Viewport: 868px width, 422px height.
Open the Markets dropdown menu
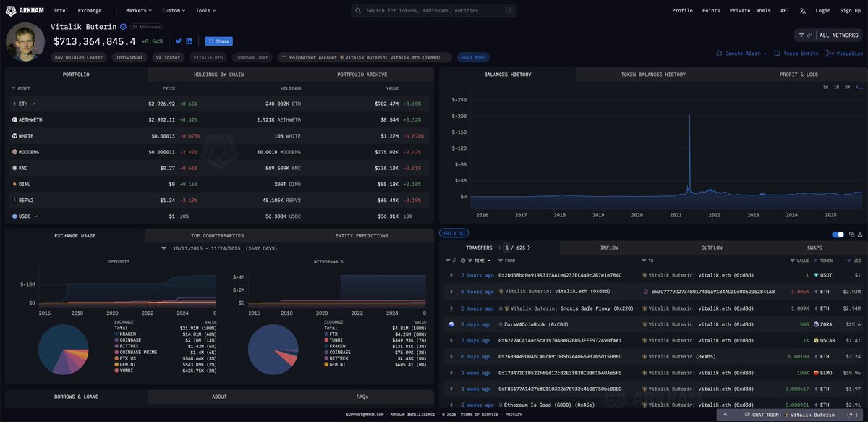137,11
